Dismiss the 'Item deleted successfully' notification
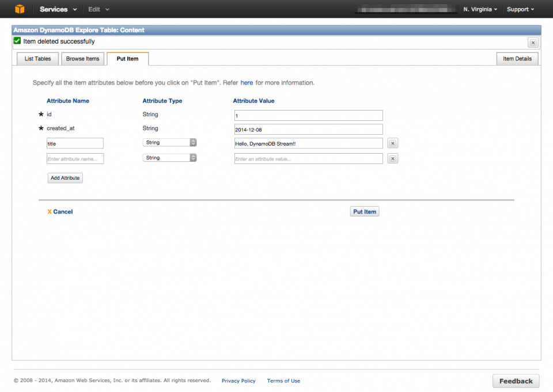The height and width of the screenshot is (392, 553). [x=533, y=43]
